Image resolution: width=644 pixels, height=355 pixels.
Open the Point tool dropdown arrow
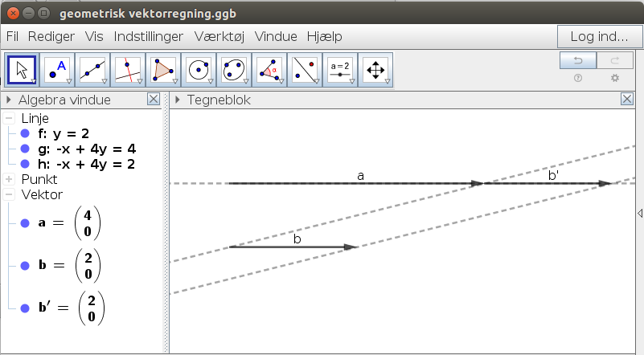(69, 81)
